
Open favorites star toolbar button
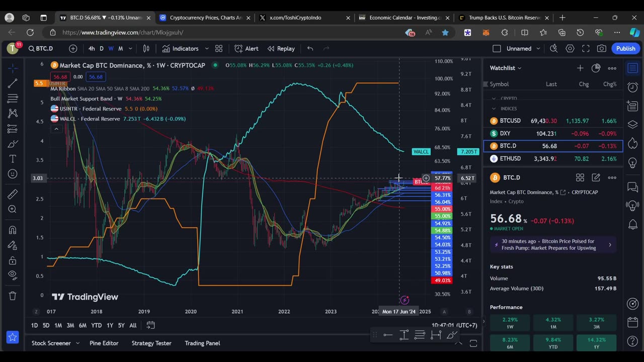13,337
